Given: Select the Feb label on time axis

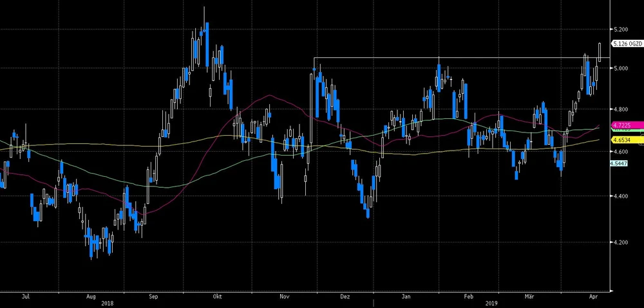Looking at the screenshot, I should [469, 297].
